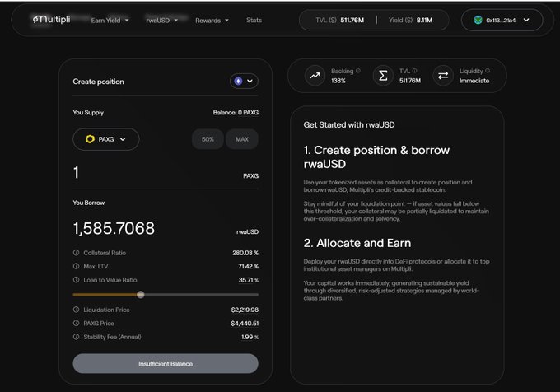Click the MAX button
The width and height of the screenshot is (560, 392).
242,139
